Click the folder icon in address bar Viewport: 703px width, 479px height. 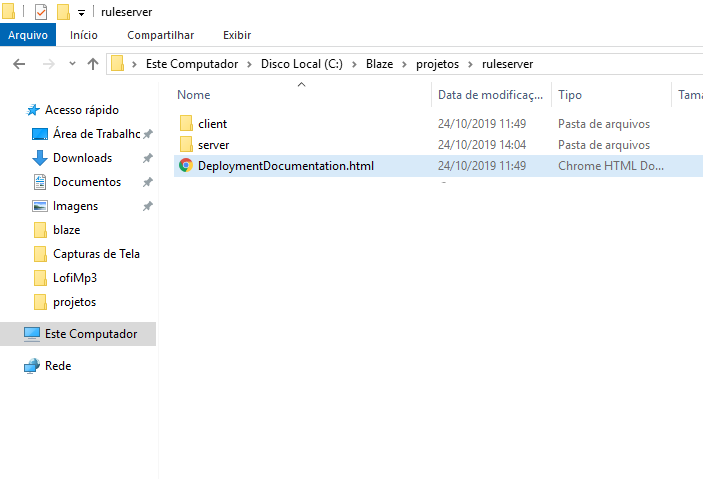(117, 64)
